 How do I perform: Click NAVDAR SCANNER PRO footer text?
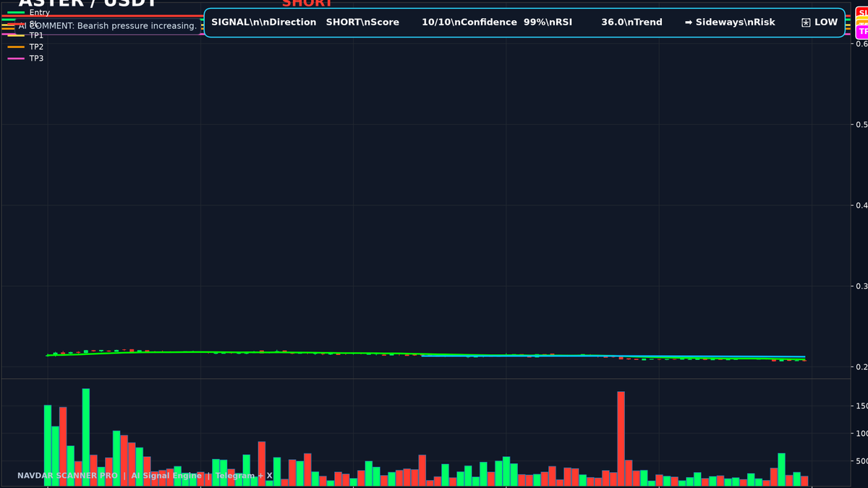(67, 476)
